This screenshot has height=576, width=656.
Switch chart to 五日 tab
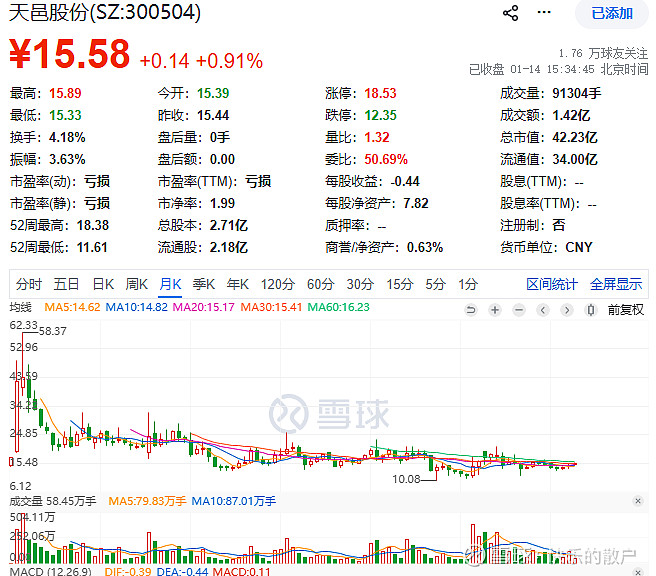click(x=66, y=284)
